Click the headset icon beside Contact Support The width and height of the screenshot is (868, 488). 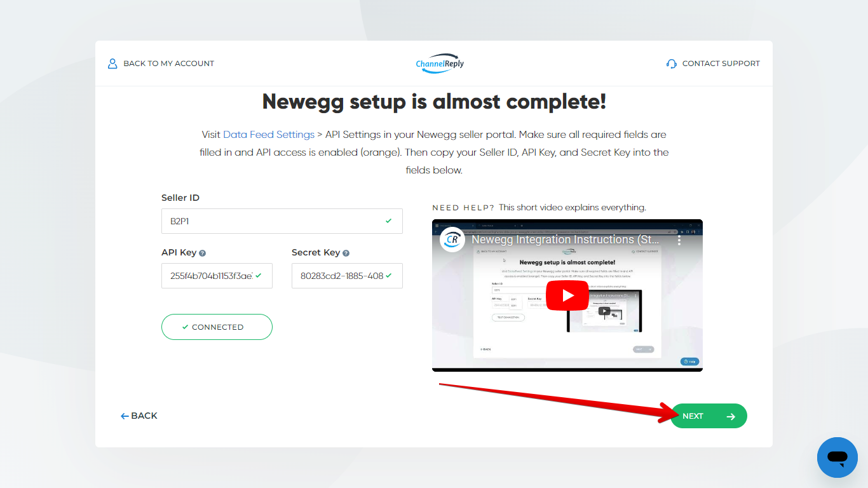672,64
